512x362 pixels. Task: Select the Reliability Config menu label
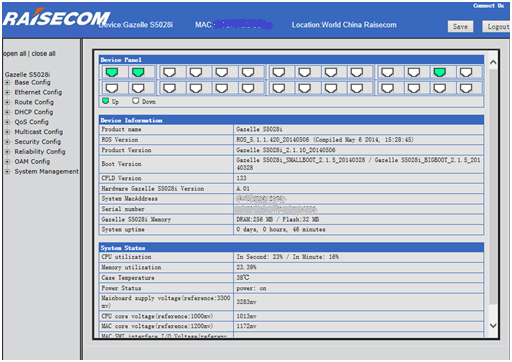(x=40, y=152)
